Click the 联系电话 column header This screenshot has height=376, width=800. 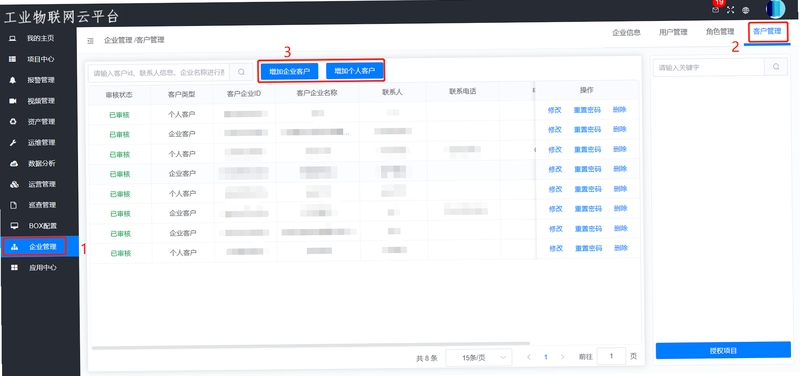coord(463,92)
